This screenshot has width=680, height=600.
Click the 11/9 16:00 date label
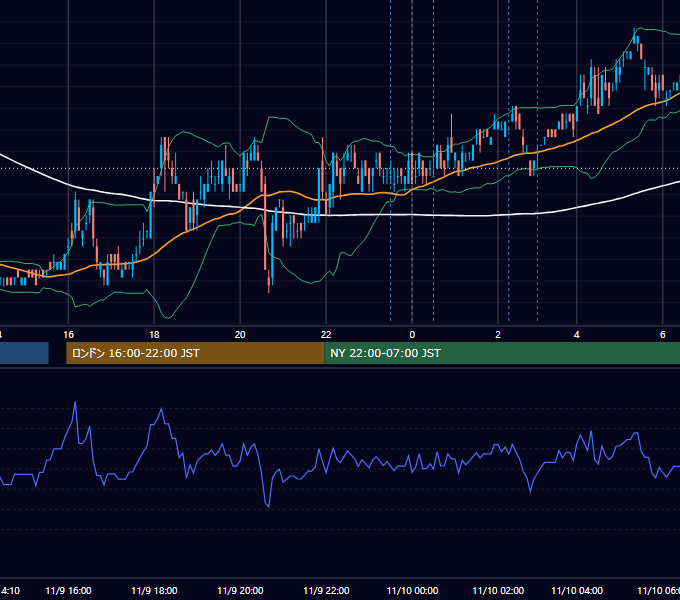69,590
